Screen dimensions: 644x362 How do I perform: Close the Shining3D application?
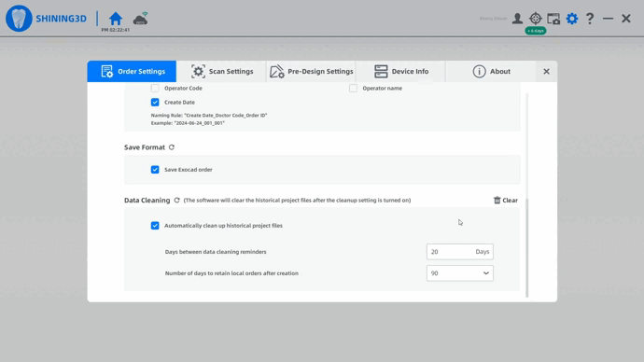click(626, 19)
